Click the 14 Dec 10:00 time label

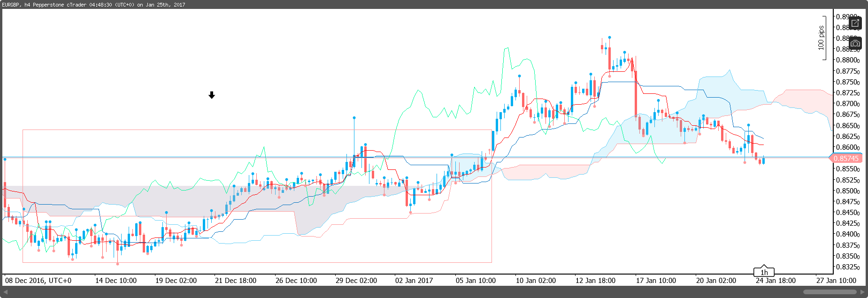click(x=116, y=281)
